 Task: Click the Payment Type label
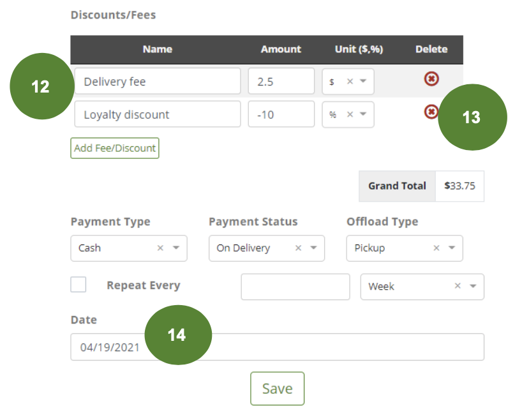point(110,222)
